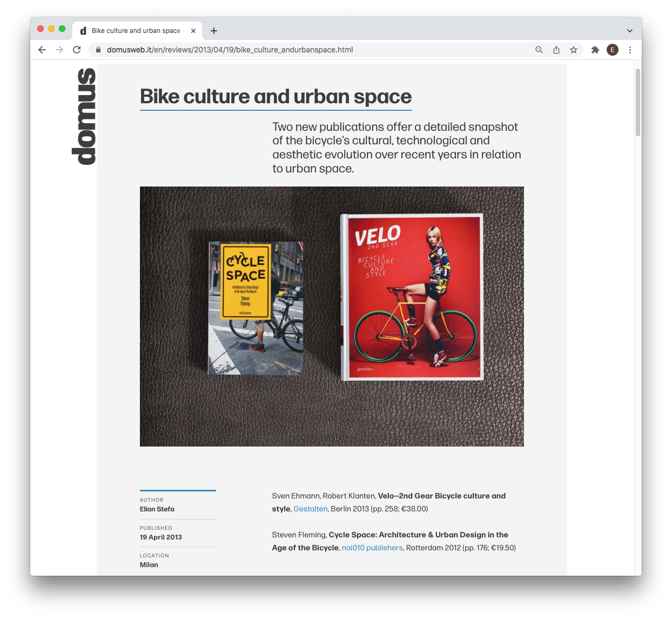Close the Bike culture tab
The width and height of the screenshot is (672, 619).
193,31
